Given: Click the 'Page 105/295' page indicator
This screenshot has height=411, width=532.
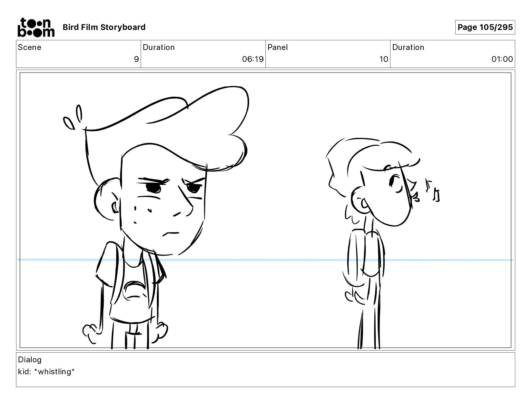Looking at the screenshot, I should 485,27.
